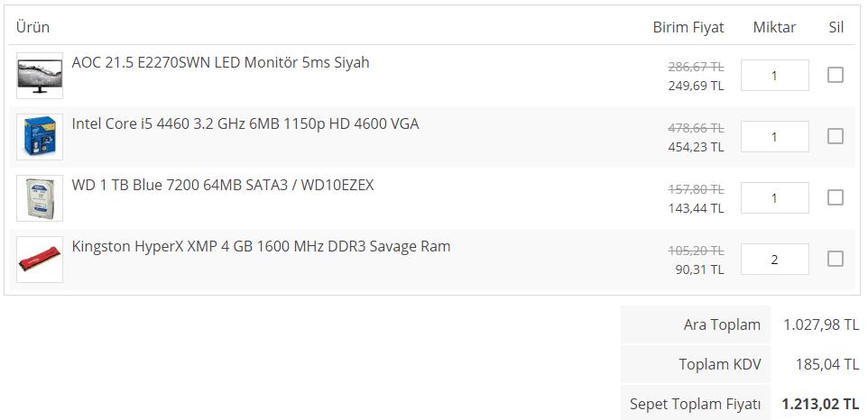This screenshot has width=868, height=420.
Task: Click the Kingston HyperX RAM thumbnail
Action: click(x=40, y=260)
